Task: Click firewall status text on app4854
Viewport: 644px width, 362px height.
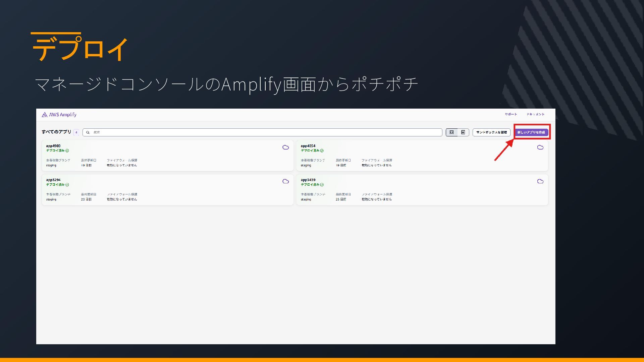Action: 377,165
